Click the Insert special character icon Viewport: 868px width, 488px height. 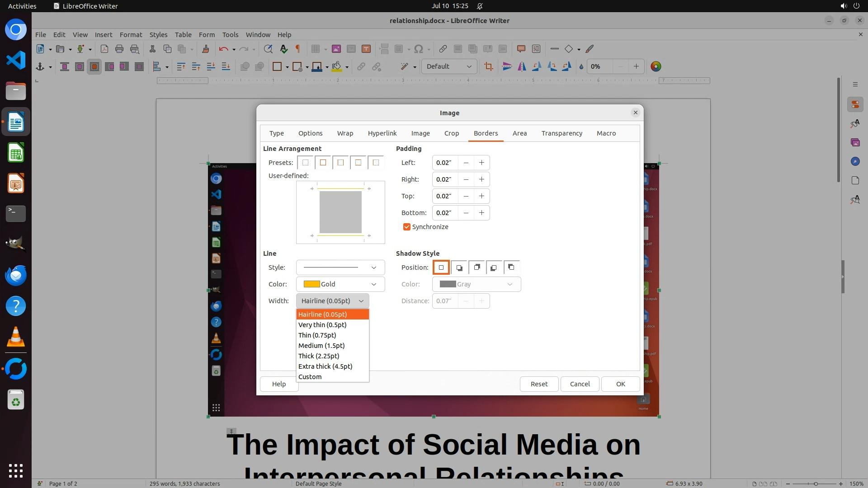tap(419, 49)
